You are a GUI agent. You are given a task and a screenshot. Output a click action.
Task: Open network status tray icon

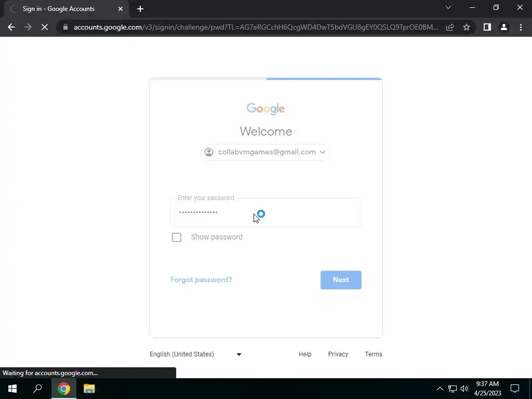coord(453,389)
